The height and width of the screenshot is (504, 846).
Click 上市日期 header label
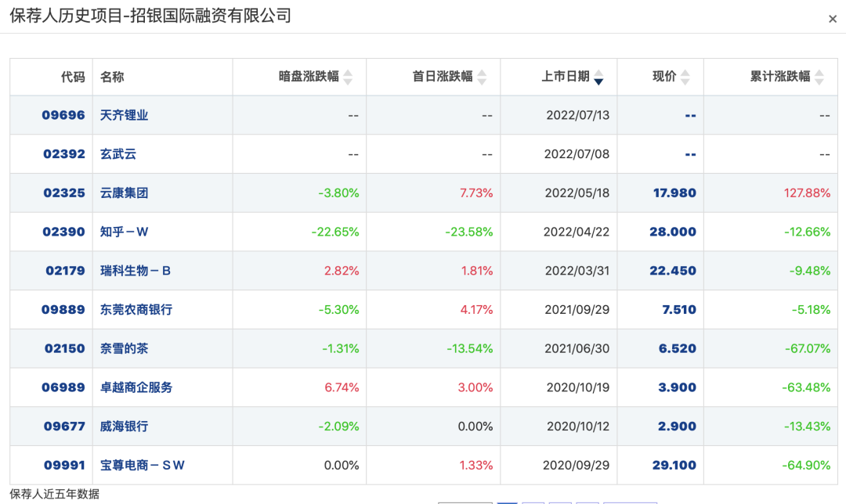(566, 77)
